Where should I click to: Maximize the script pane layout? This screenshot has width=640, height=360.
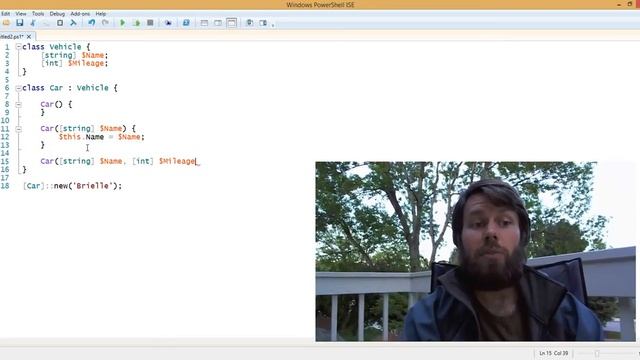[x=231, y=23]
